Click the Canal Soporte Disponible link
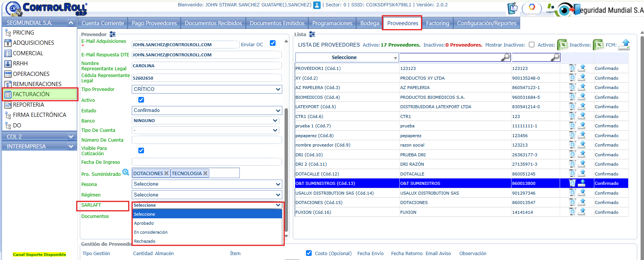The height and width of the screenshot is (260, 644). pos(40,254)
